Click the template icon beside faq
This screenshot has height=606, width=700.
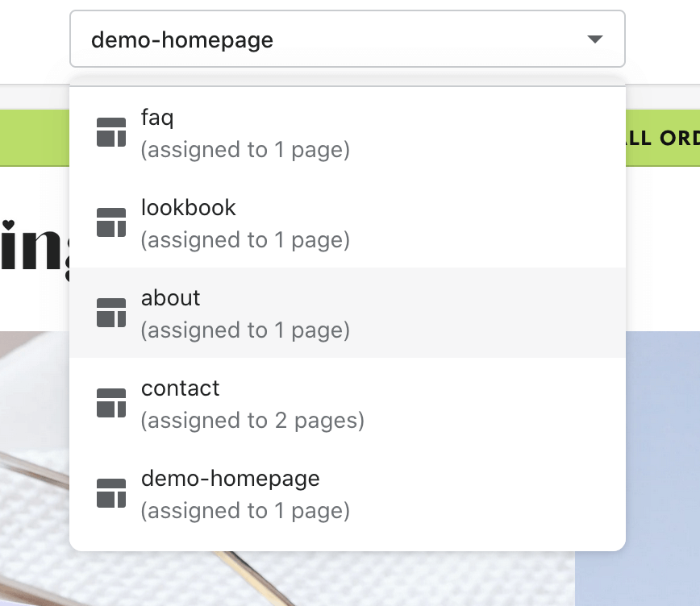click(x=113, y=131)
